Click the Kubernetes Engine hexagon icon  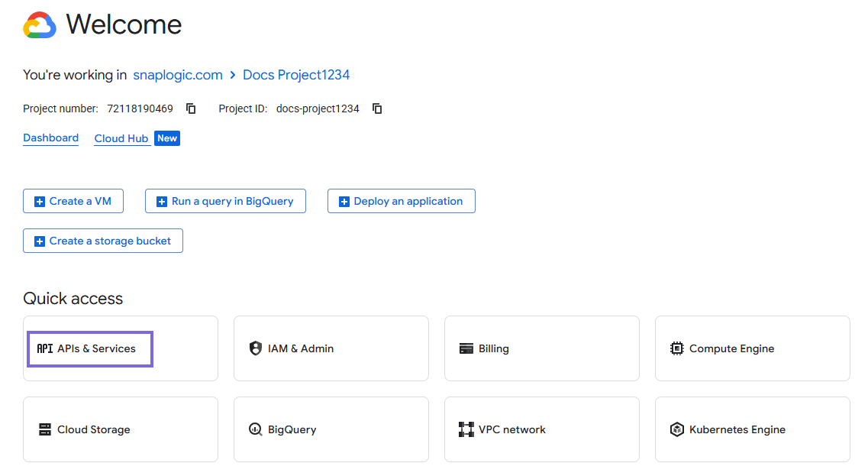point(677,429)
